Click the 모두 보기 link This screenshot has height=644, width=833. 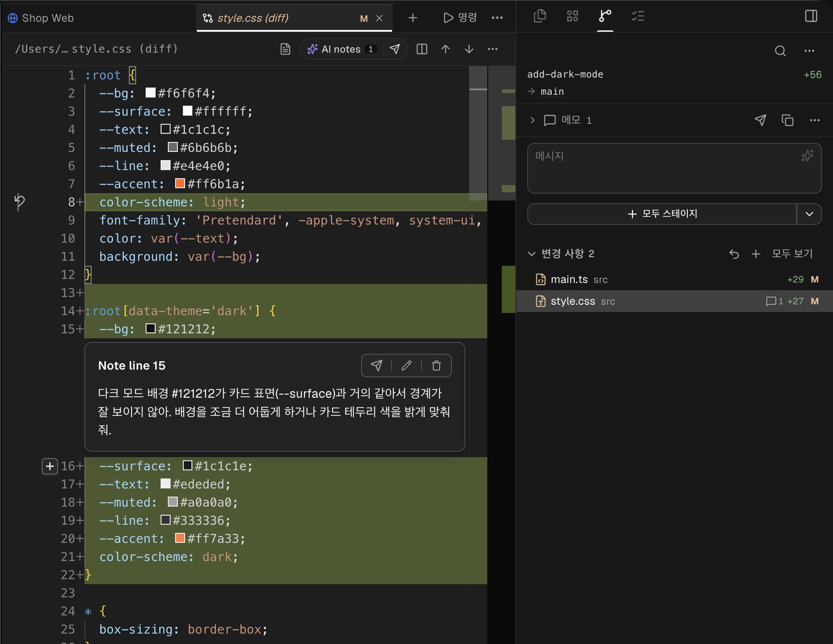point(792,254)
